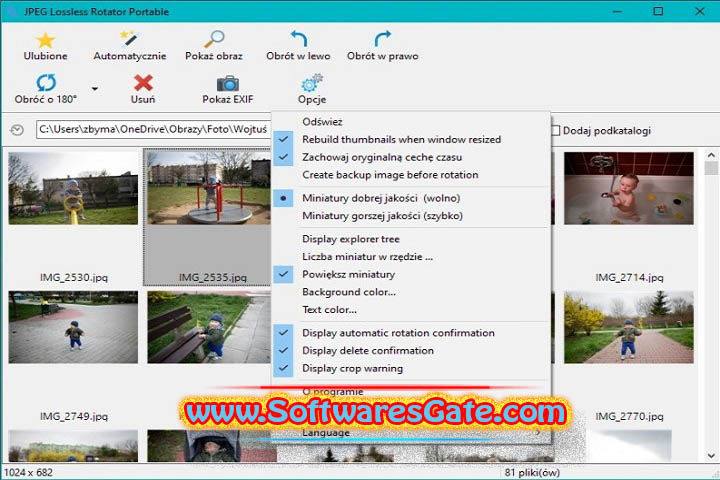The height and width of the screenshot is (480, 720).
Task: Click the 1024 x 682 status bar text
Action: click(28, 472)
